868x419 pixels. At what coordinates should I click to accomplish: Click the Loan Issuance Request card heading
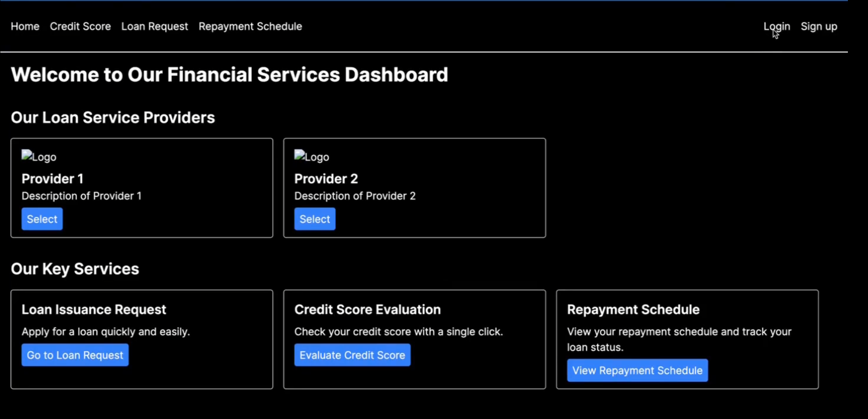click(94, 309)
